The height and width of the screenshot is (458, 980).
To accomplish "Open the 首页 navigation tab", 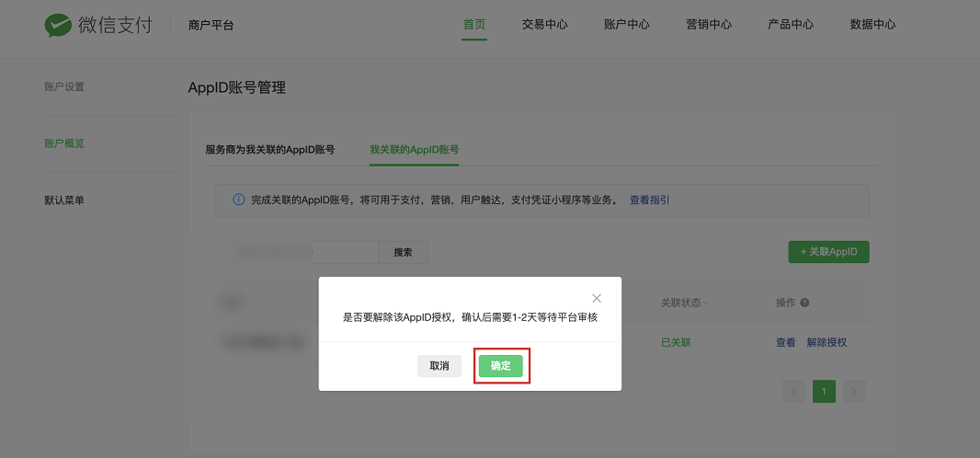I will (474, 25).
